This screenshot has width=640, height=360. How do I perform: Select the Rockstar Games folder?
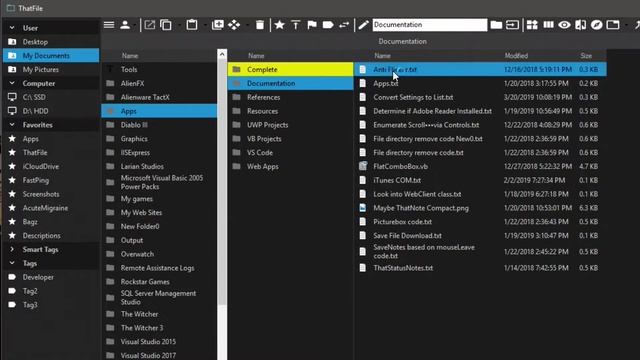pos(159,282)
